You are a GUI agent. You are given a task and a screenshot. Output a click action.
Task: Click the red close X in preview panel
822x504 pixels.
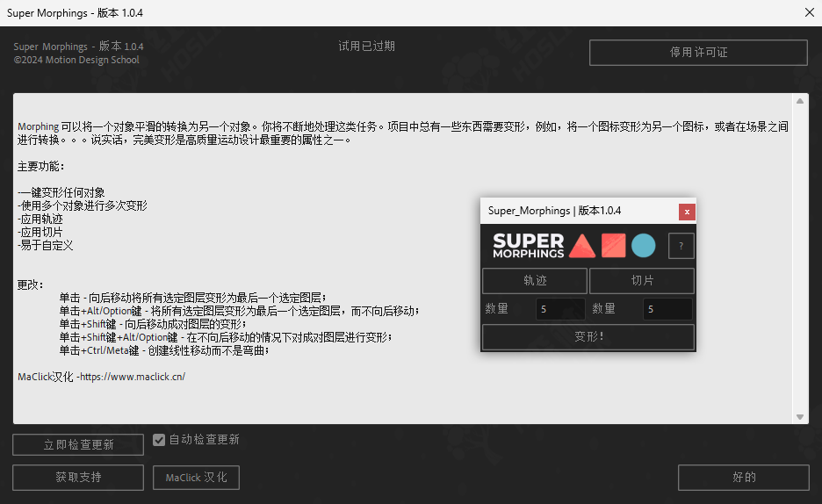point(687,212)
